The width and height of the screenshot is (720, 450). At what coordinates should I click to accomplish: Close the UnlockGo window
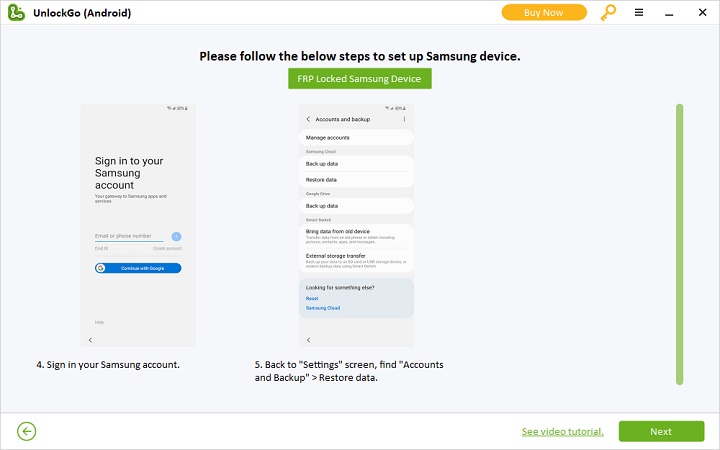703,12
